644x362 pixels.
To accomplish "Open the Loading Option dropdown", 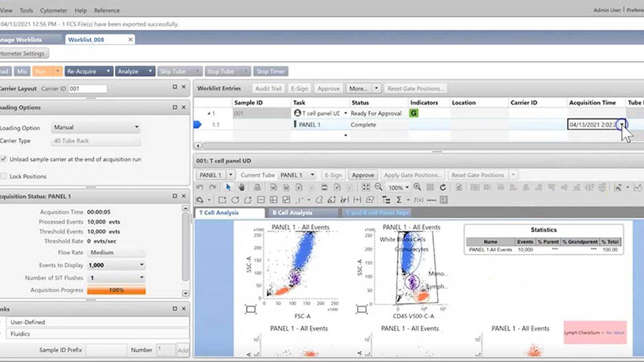I will click(x=96, y=128).
